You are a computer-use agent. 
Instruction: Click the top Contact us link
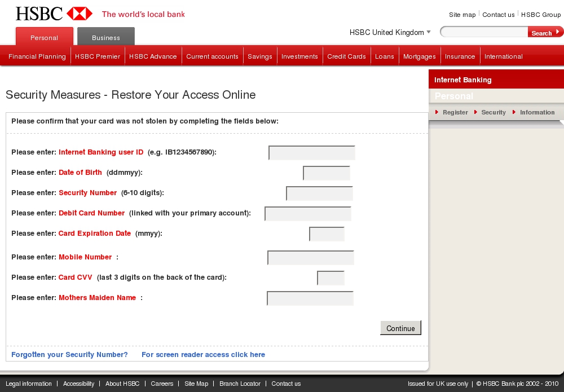click(498, 15)
